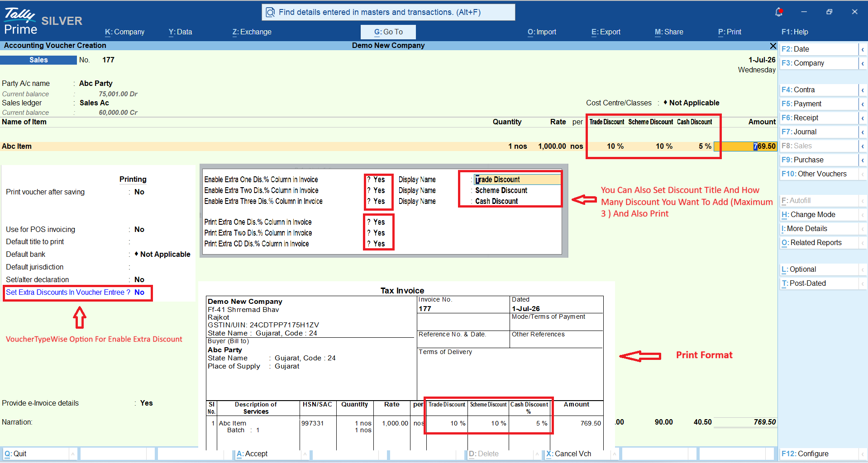
Task: Toggle Set Extra Discounts In Voucher Entree
Action: point(139,292)
